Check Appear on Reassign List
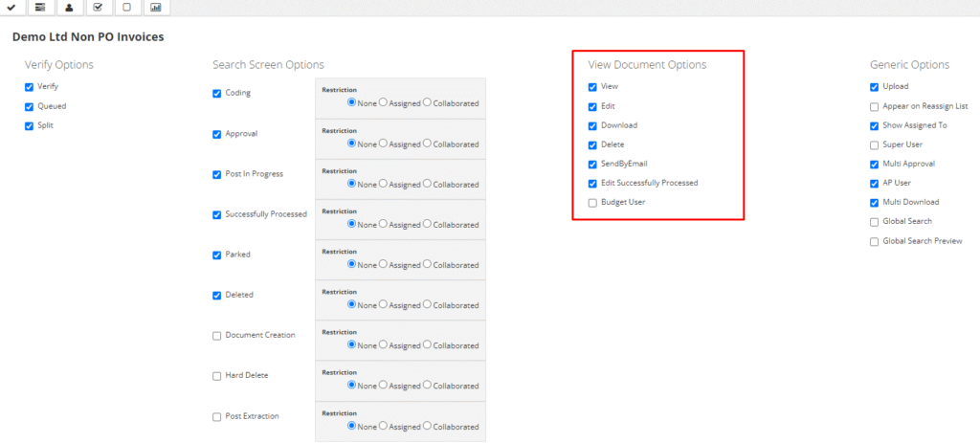 (x=874, y=106)
